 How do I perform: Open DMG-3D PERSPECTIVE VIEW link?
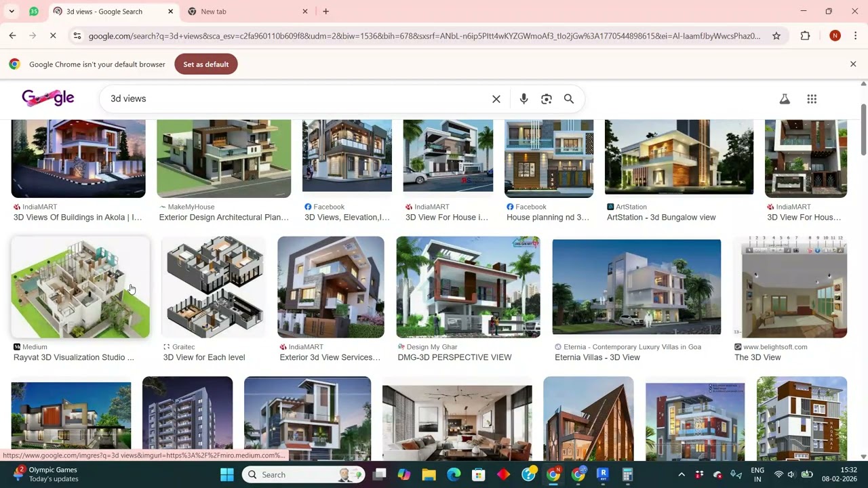pos(454,357)
